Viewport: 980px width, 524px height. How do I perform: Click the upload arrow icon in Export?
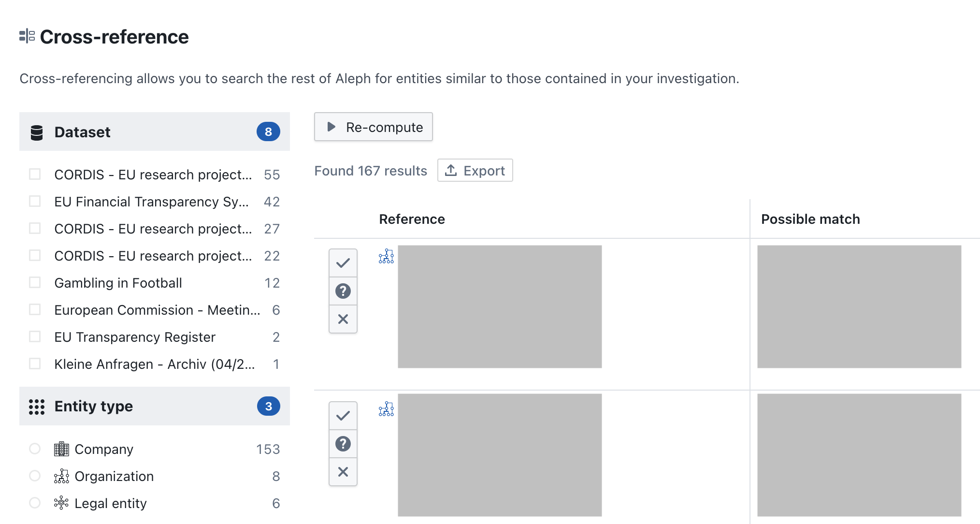click(451, 170)
